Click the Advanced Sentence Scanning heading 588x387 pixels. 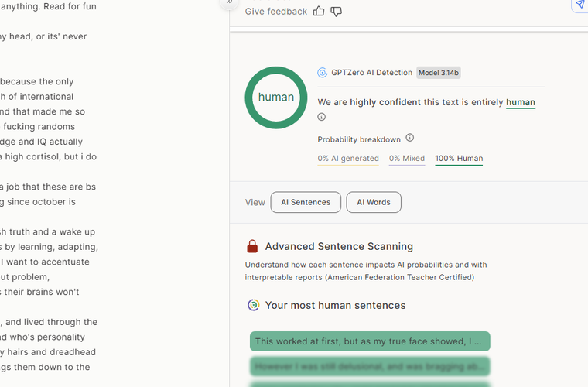tap(339, 246)
